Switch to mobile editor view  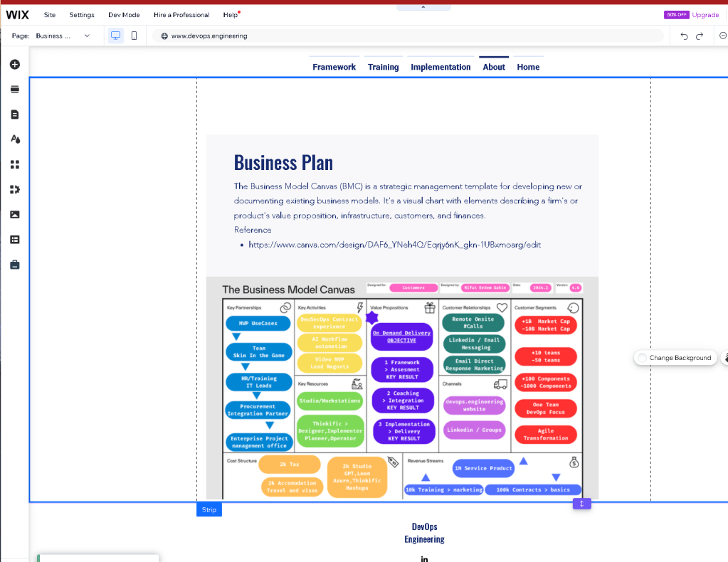[134, 36]
